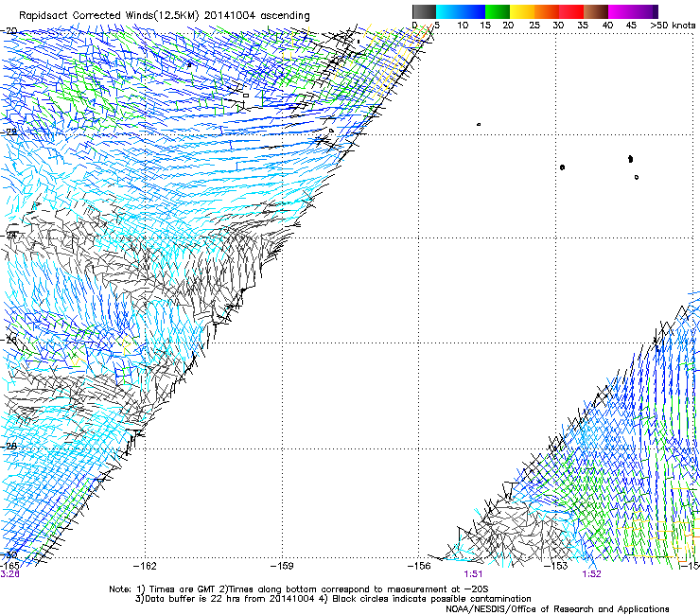Click the blue 10-15 knots legend swatch
The height and width of the screenshot is (615, 700).
(x=473, y=11)
